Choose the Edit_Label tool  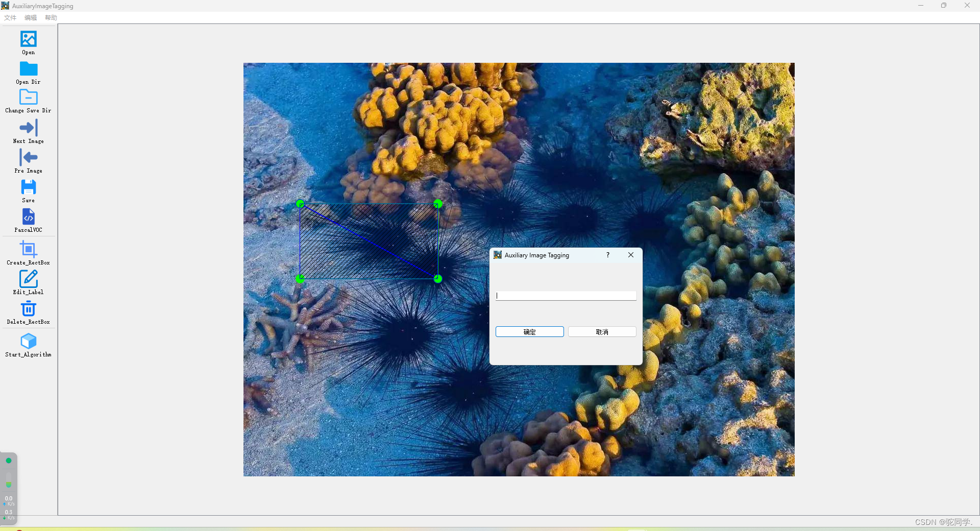[29, 279]
